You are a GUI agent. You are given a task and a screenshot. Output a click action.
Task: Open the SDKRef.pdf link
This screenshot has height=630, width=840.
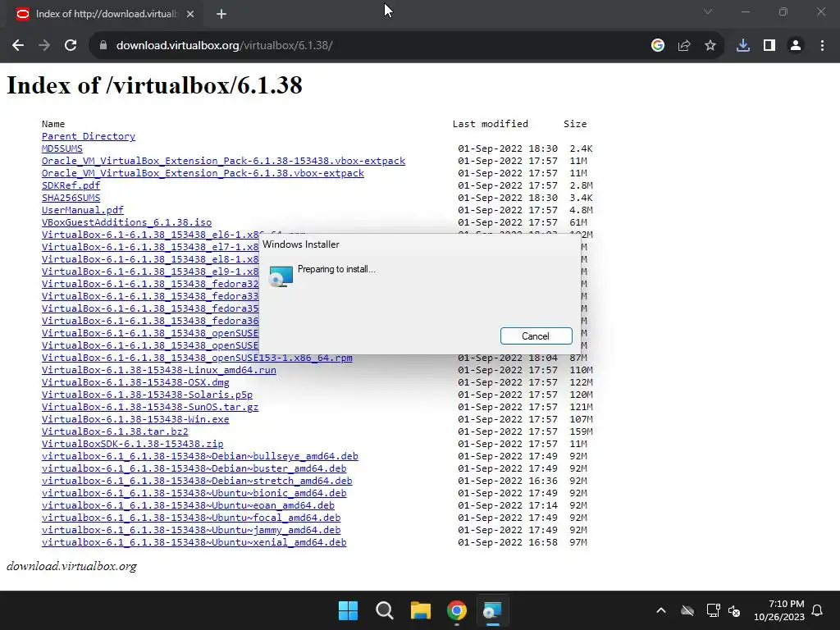71,186
